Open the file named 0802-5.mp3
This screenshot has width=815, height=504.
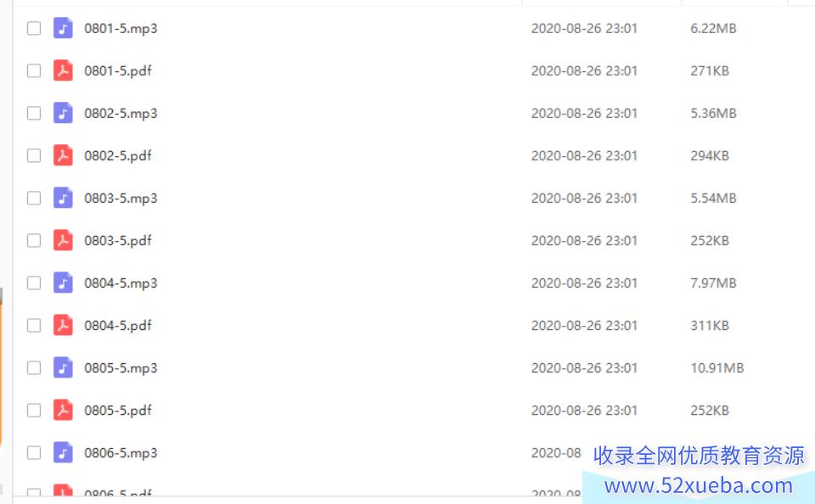tap(121, 114)
